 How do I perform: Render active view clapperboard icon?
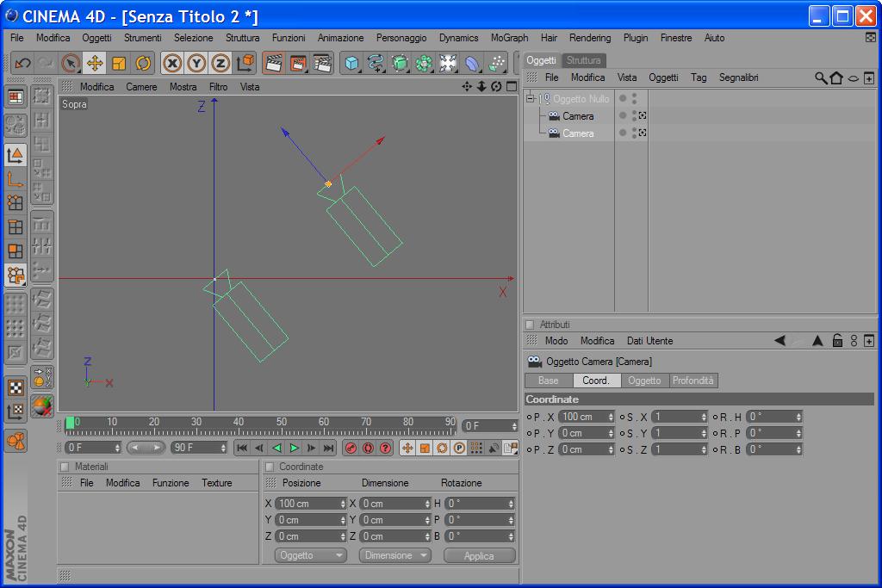click(x=274, y=63)
